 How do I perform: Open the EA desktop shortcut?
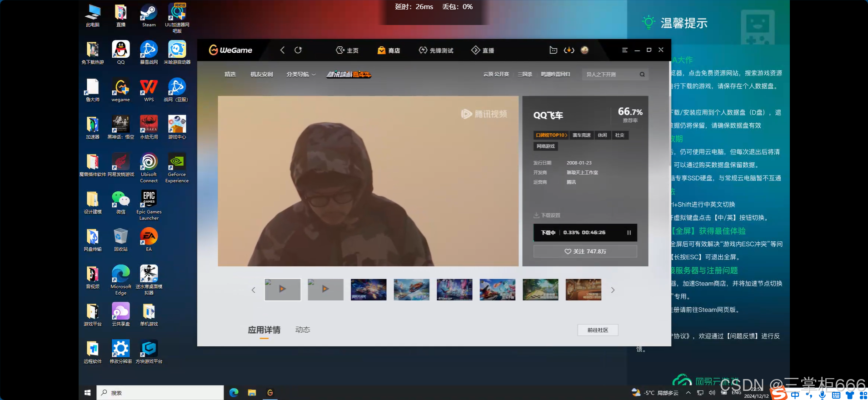click(x=149, y=240)
